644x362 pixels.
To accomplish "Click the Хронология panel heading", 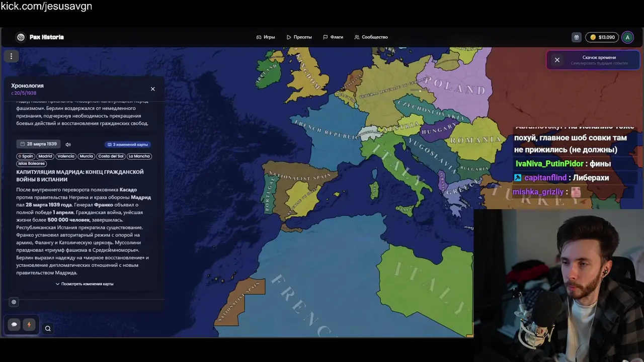I will click(27, 86).
